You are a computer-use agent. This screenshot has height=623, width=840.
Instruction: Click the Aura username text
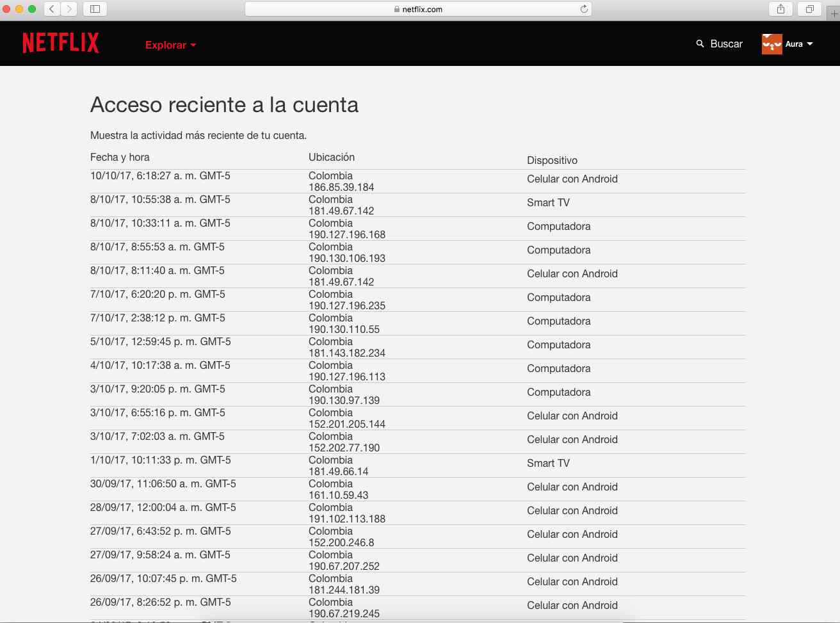tap(794, 44)
